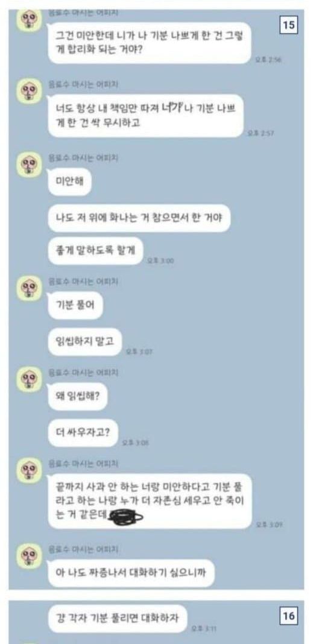The height and width of the screenshot is (644, 322).
Task: Tap the "왜 읽씹해?" message bubble
Action: pyautogui.click(x=77, y=396)
